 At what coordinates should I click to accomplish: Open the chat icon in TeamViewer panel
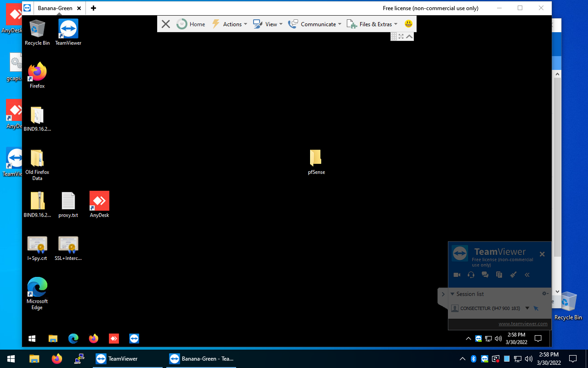(485, 275)
